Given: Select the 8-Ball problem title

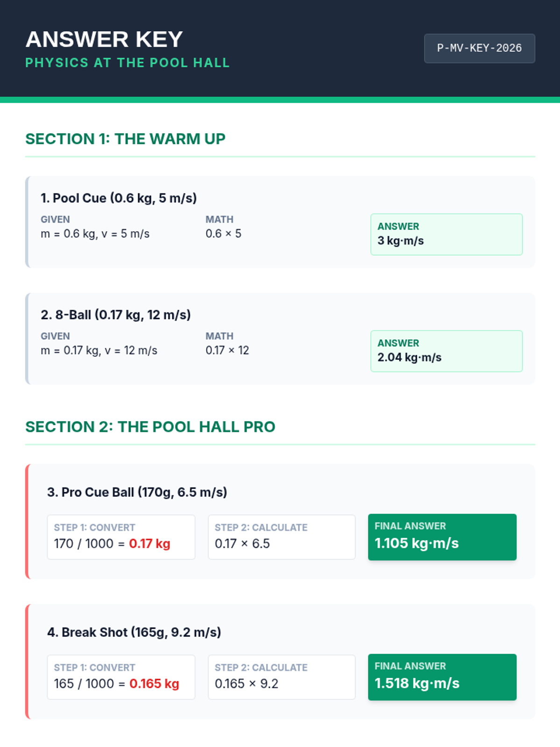Looking at the screenshot, I should tap(116, 315).
